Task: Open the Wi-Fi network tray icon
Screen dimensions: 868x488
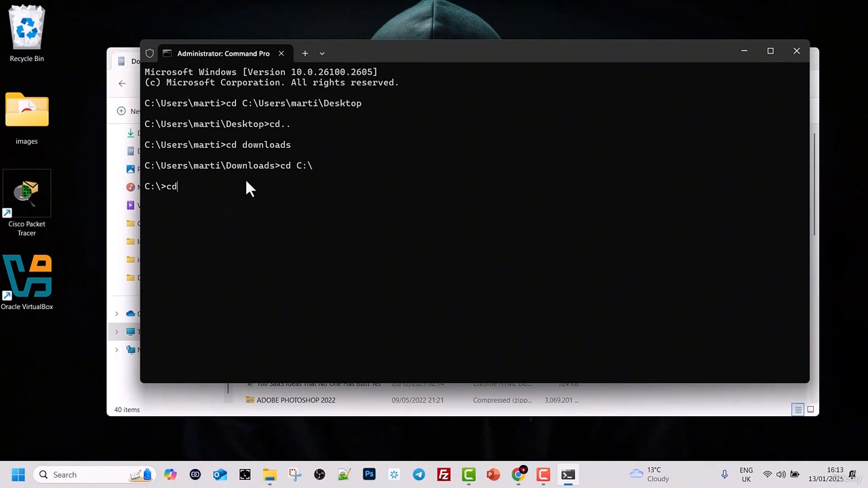Action: click(x=768, y=474)
